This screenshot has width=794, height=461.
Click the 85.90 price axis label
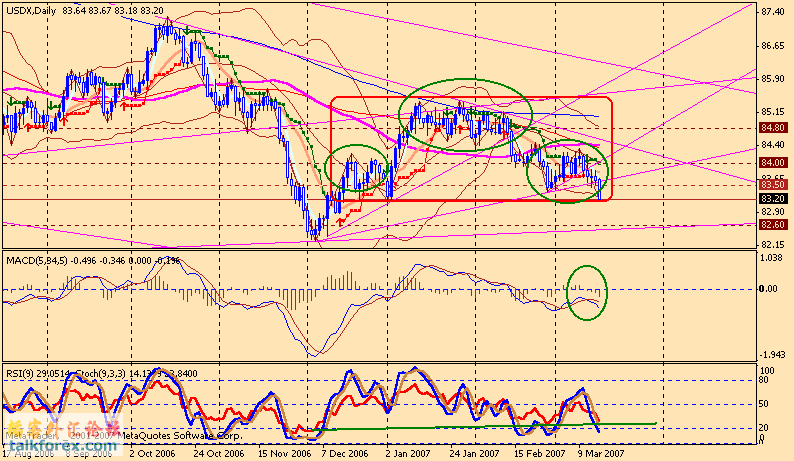click(772, 79)
